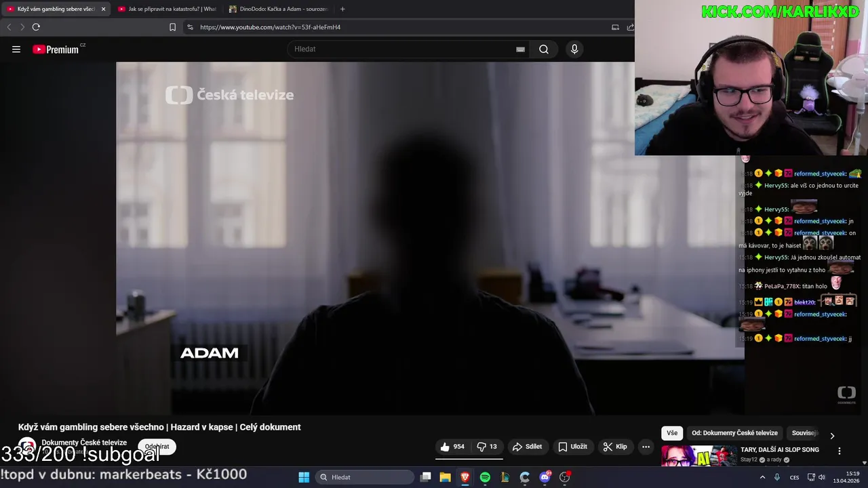Image resolution: width=868 pixels, height=488 pixels.
Task: Open 'TARY, DALŠÍ AI SLOP SONG' title link
Action: (x=780, y=449)
